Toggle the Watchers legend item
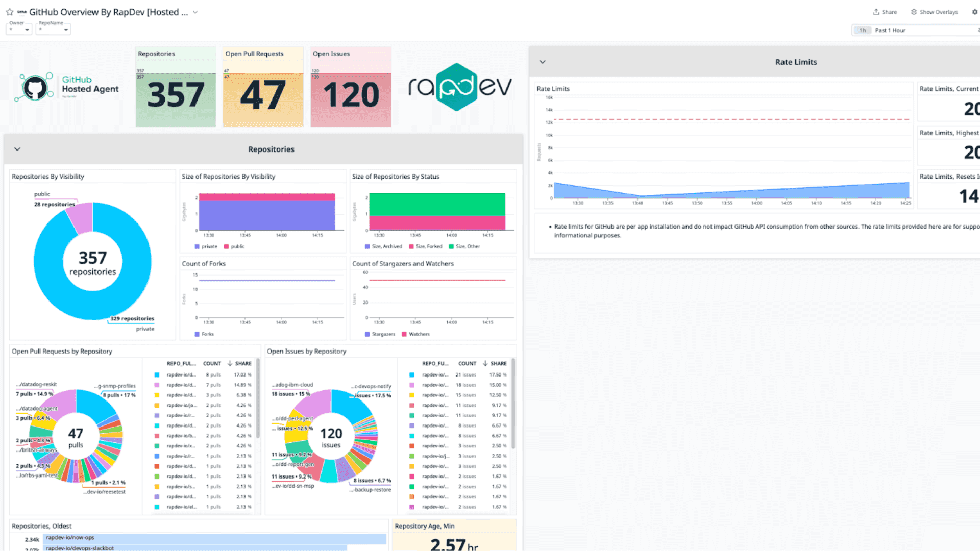This screenshot has height=551, width=980. 415,334
